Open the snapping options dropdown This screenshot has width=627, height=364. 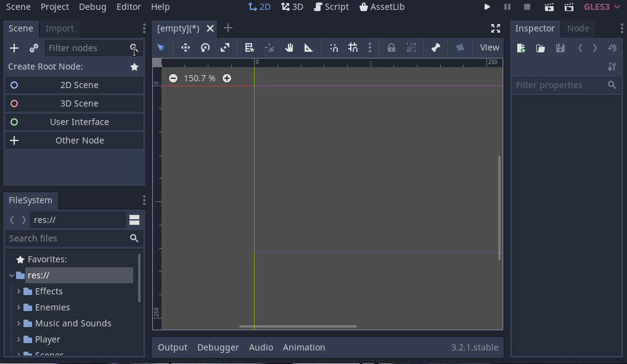point(370,47)
